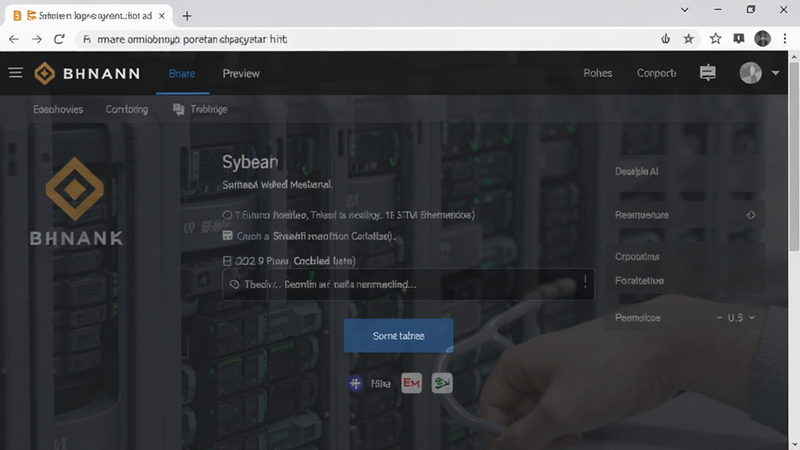
Task: Reload the page
Action: point(59,39)
